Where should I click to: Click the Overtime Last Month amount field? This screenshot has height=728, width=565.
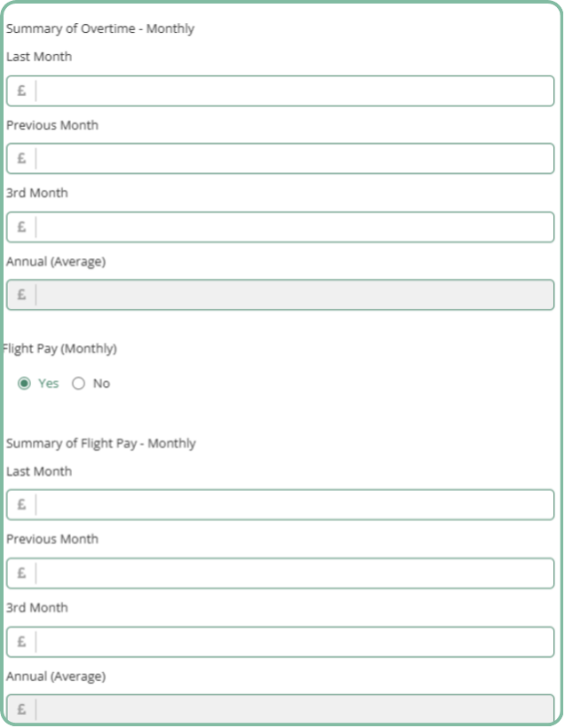click(280, 91)
